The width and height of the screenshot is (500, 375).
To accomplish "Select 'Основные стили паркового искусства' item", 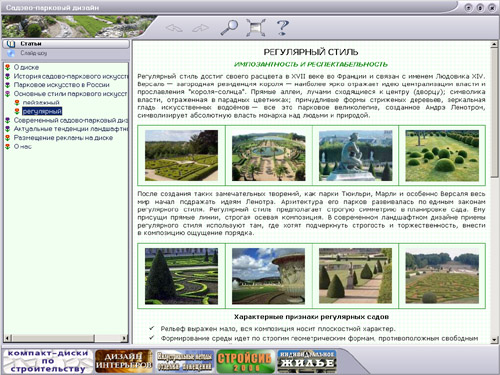I will click(x=70, y=94).
